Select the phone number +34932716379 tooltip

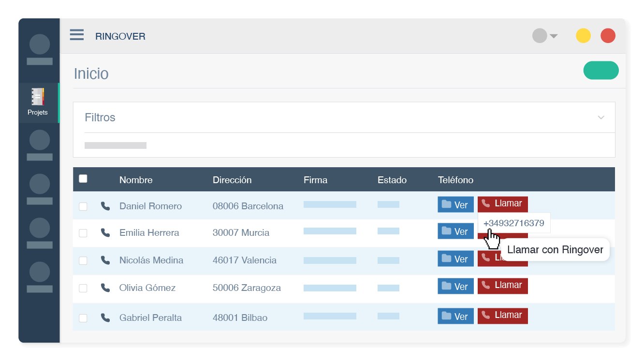coord(514,223)
